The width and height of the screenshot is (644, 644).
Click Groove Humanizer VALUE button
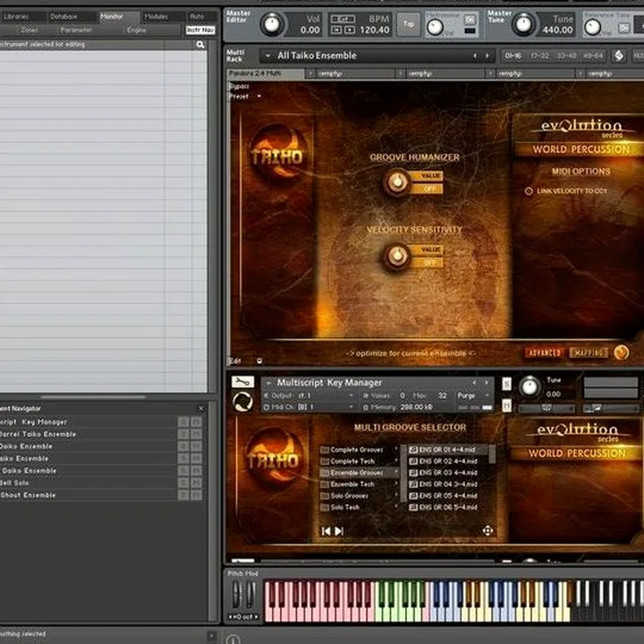[428, 176]
